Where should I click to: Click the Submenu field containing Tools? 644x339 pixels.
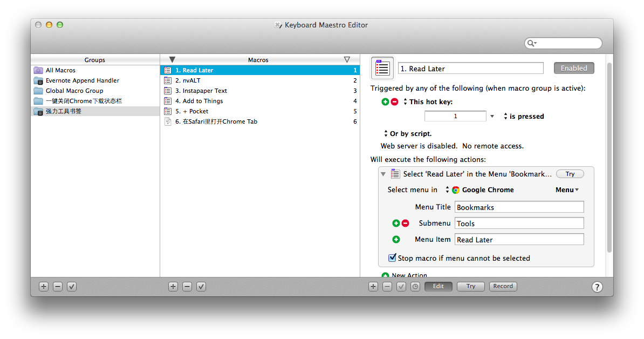[x=519, y=223]
